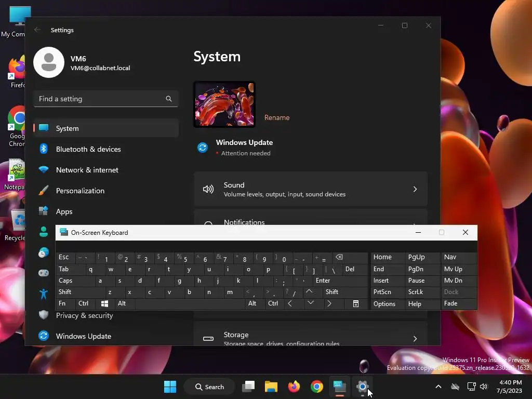Open Task View from the taskbar

248,387
